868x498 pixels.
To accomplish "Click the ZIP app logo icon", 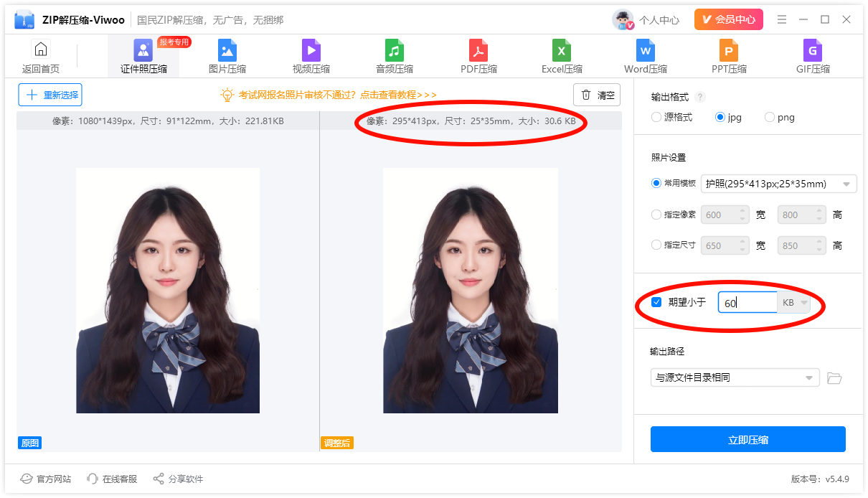I will [x=24, y=20].
